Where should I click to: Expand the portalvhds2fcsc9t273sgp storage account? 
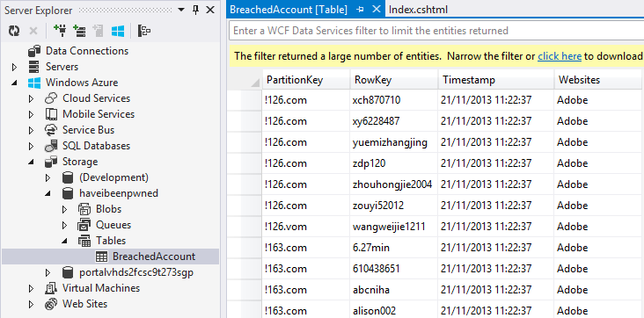coord(48,273)
